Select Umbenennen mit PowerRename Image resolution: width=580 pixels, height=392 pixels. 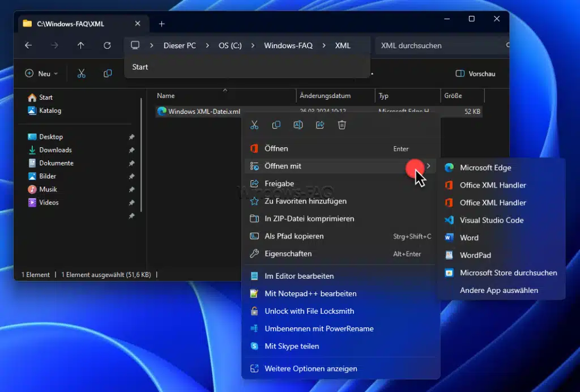pos(340,329)
